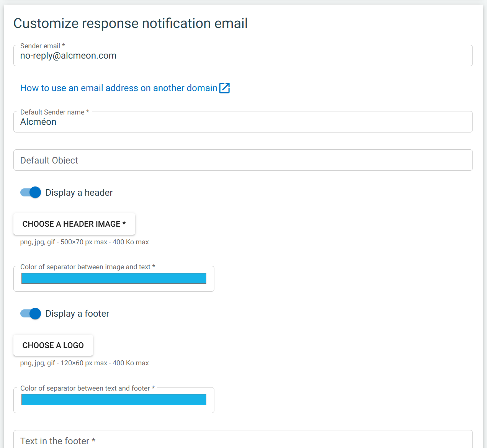Focus the Default Object input
The height and width of the screenshot is (448, 487).
[x=243, y=160]
